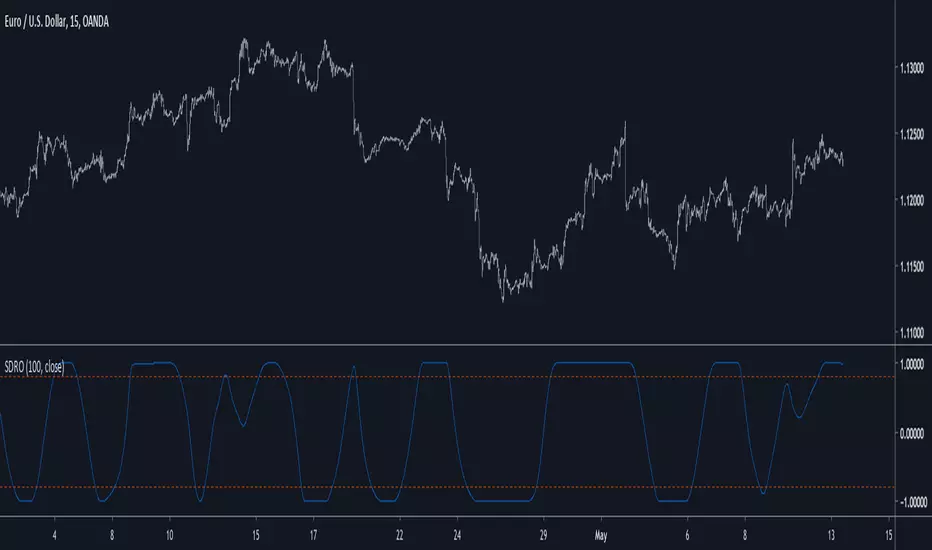This screenshot has width=932, height=550.
Task: Select the lower red dashed threshold line
Action: point(447,488)
